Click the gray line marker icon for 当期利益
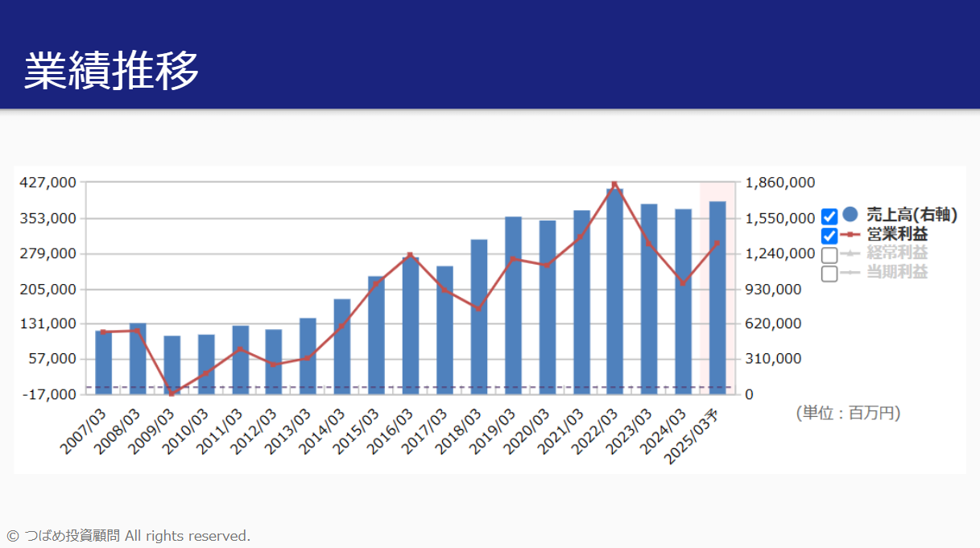980x548 pixels. [x=850, y=274]
